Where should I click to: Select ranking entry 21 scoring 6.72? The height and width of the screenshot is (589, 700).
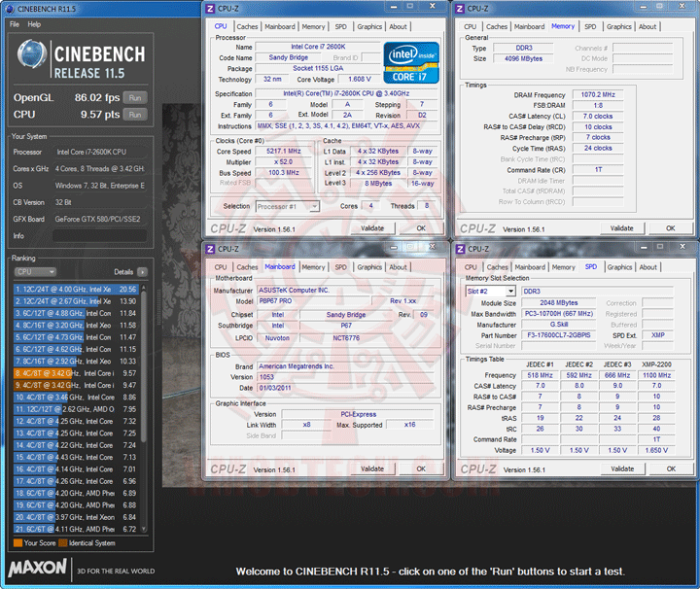(x=76, y=529)
